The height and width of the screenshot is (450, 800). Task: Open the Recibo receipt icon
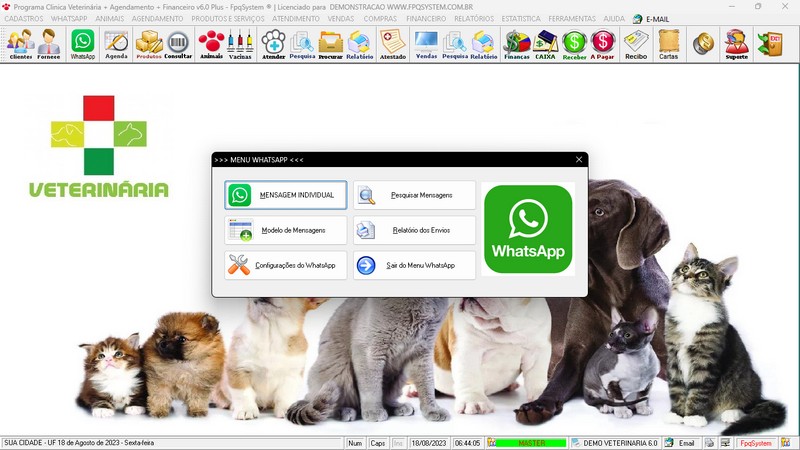point(636,44)
